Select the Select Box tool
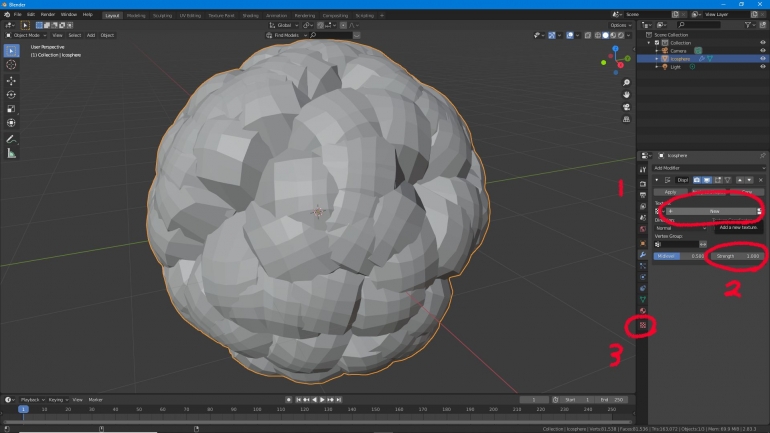This screenshot has width=770, height=433. (11, 51)
